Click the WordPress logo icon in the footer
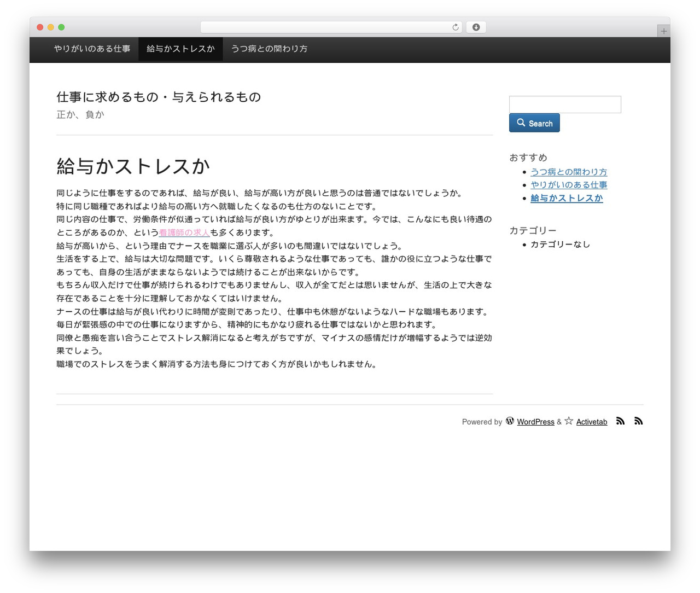Image resolution: width=700 pixels, height=593 pixels. [510, 421]
